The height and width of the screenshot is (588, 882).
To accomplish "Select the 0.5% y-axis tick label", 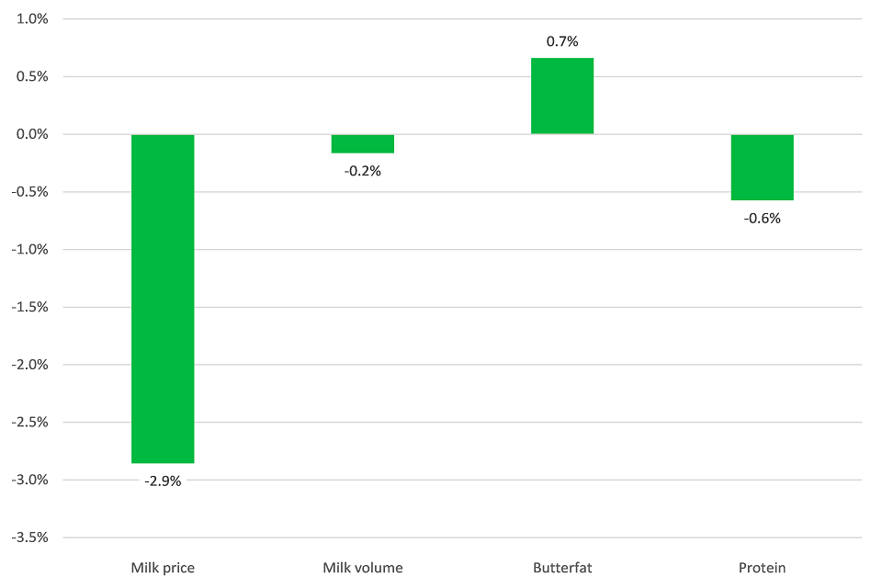I will click(33, 77).
